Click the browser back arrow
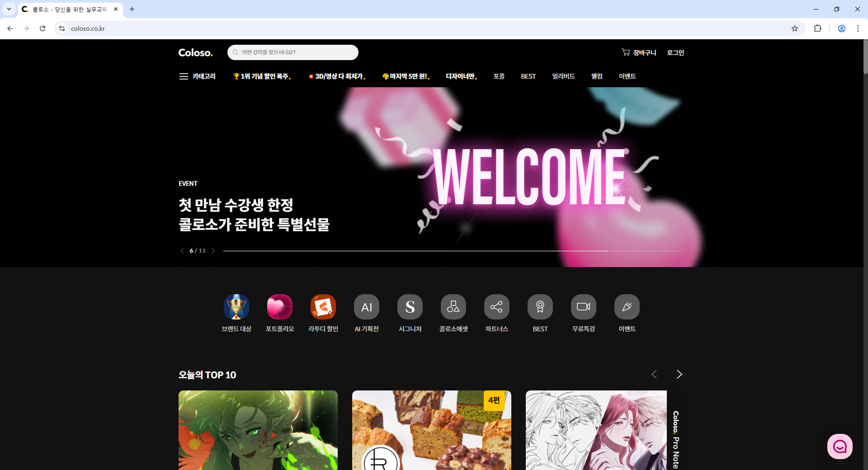The image size is (868, 470). coord(10,28)
